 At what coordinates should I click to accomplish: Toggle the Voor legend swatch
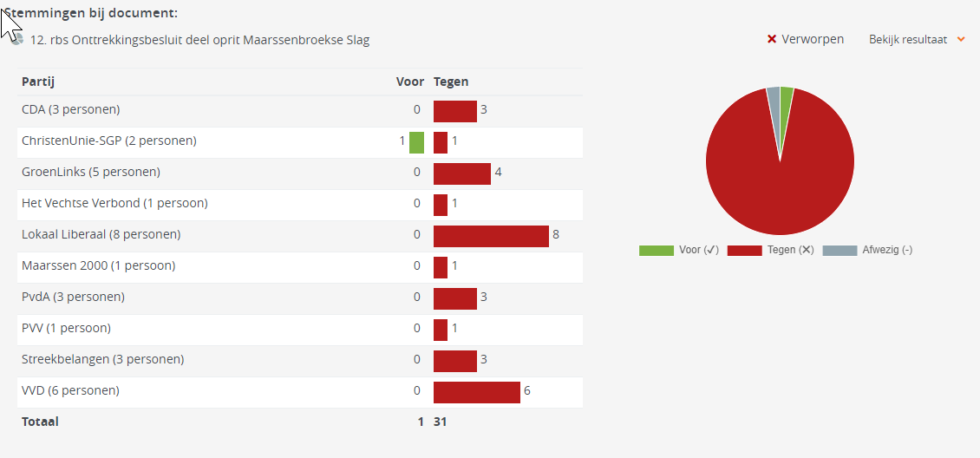point(657,251)
